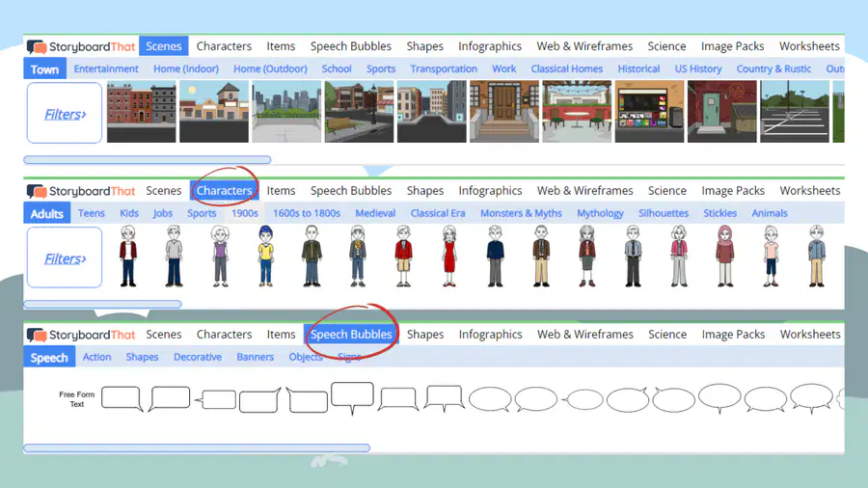The width and height of the screenshot is (868, 488).
Task: Click the horizontal scrollbar below the characters row
Action: 102,305
